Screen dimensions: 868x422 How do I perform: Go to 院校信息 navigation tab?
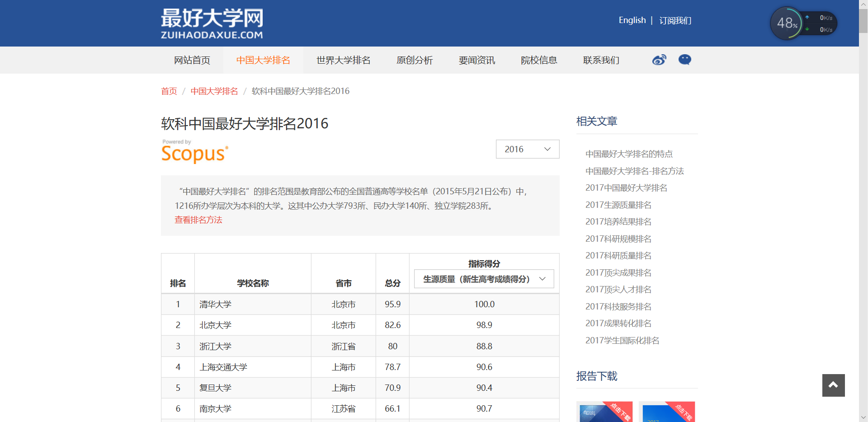(x=538, y=60)
